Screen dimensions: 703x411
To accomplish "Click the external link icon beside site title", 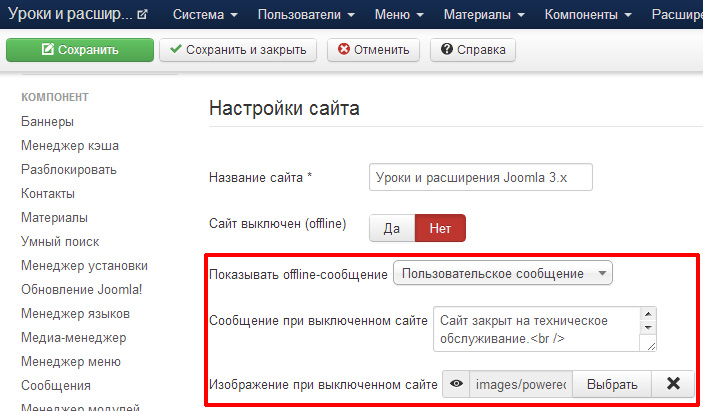I will pos(141,15).
